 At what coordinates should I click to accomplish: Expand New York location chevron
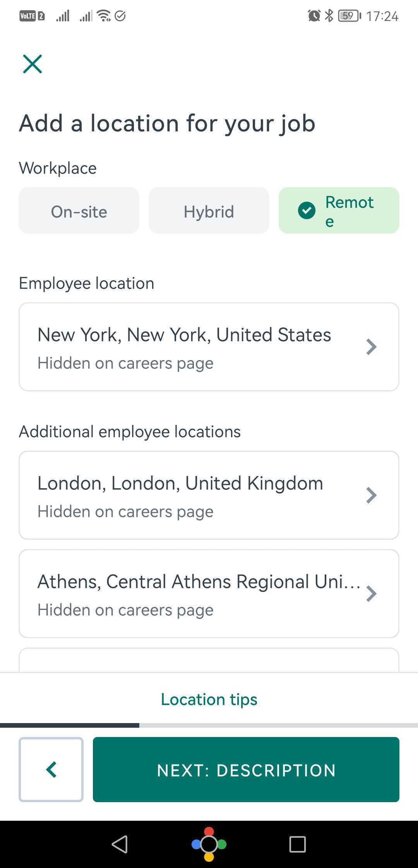pyautogui.click(x=371, y=347)
